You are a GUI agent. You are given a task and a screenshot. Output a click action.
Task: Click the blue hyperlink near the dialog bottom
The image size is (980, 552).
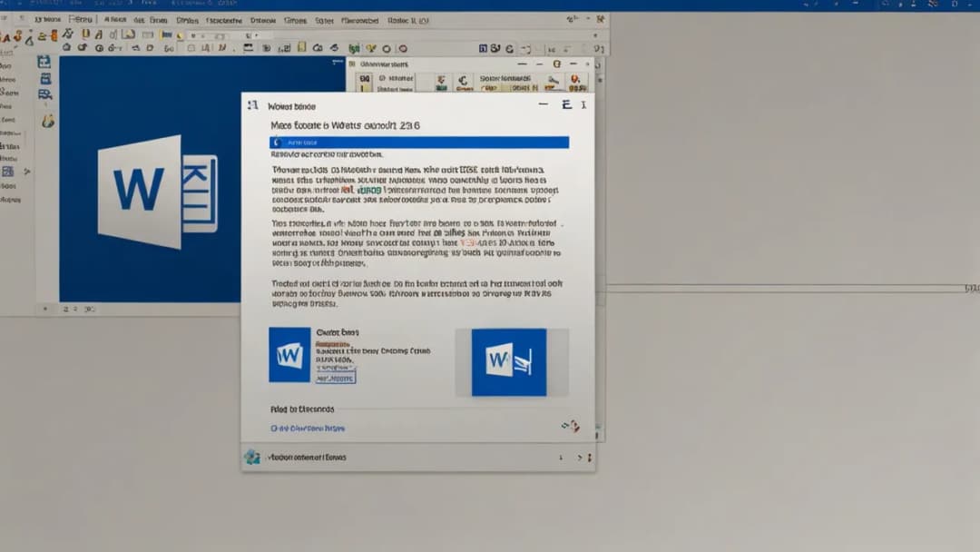308,428
